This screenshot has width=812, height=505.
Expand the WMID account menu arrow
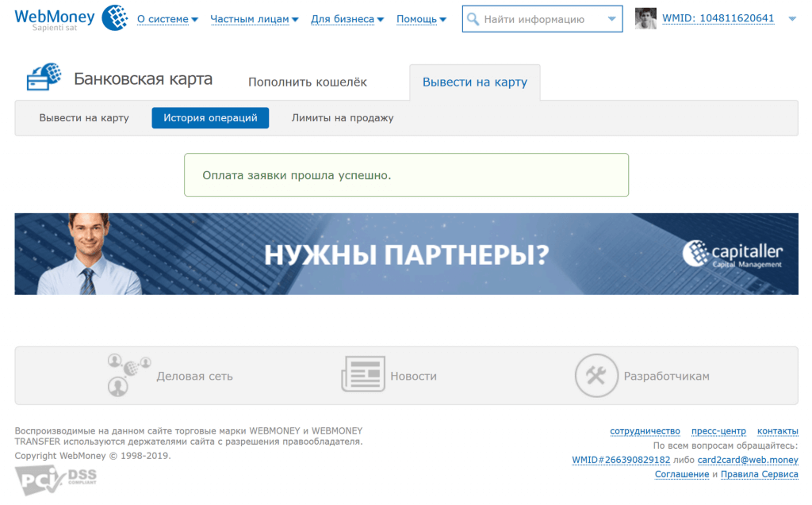coord(792,19)
